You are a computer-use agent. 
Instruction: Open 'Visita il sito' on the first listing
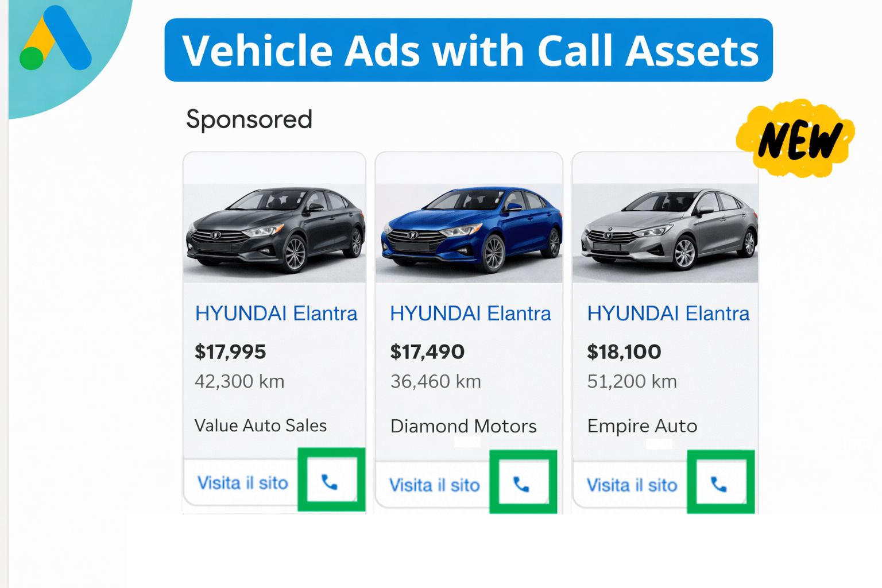(241, 483)
